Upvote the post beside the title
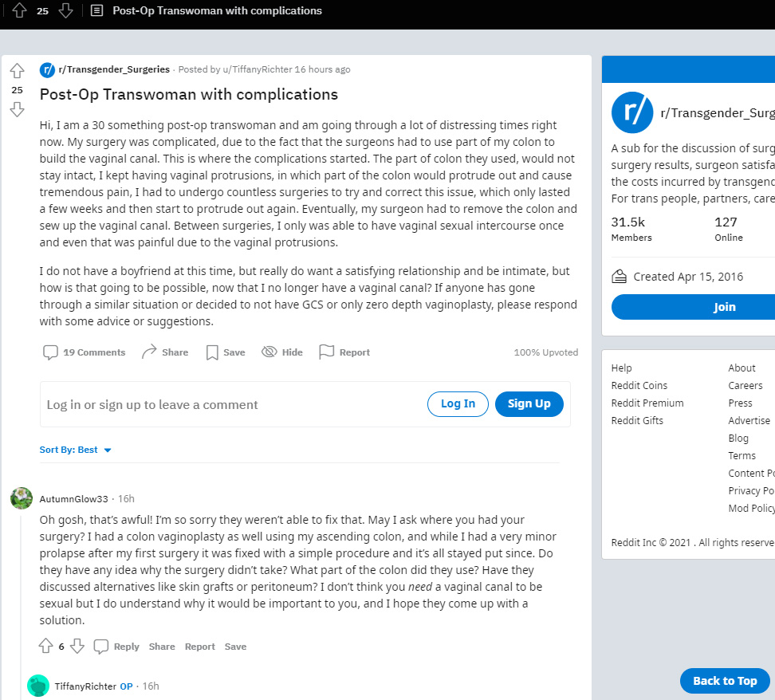This screenshot has width=775, height=700. tap(17, 72)
